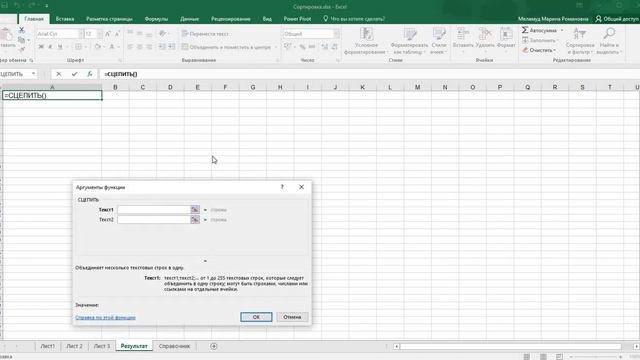Switch to sheet Лист1
The width and height of the screenshot is (640, 360).
[x=47, y=346]
